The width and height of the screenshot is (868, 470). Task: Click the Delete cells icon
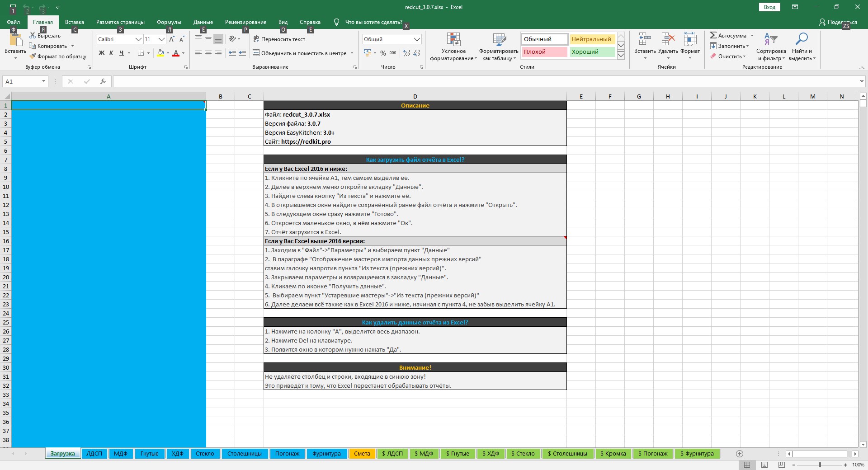coord(668,39)
